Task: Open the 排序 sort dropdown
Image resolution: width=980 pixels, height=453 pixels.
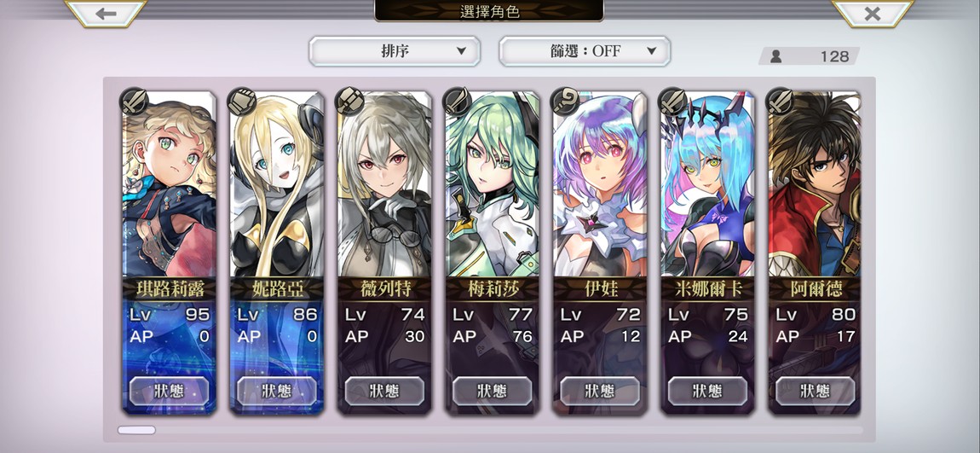Action: point(395,51)
